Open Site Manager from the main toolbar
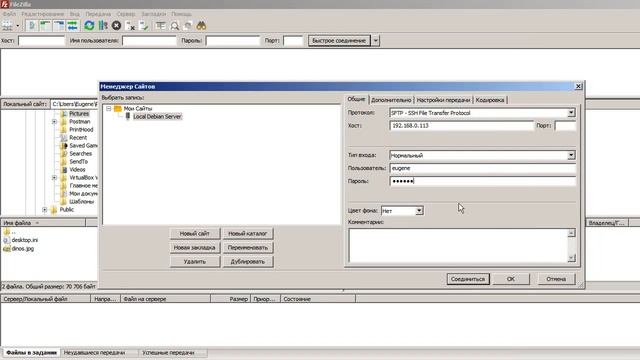 point(7,26)
